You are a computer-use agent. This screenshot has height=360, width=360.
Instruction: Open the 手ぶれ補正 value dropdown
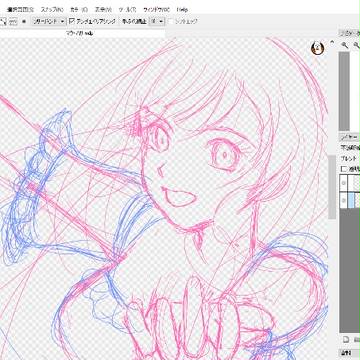(157, 21)
